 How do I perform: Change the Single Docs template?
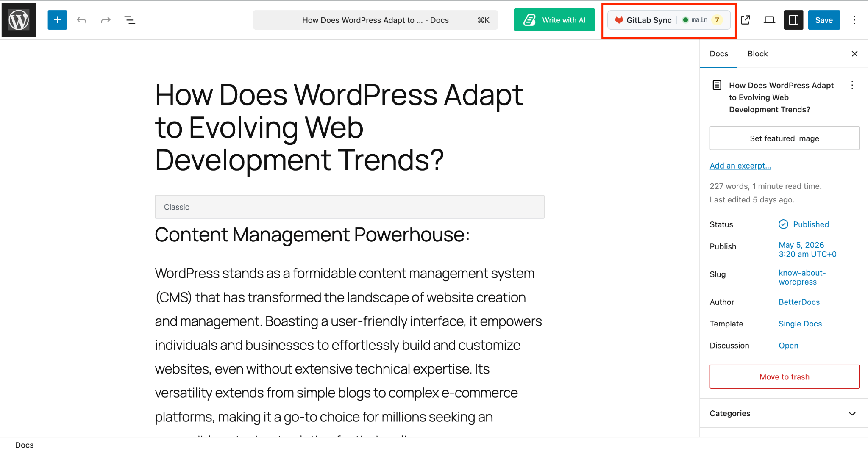[800, 324]
